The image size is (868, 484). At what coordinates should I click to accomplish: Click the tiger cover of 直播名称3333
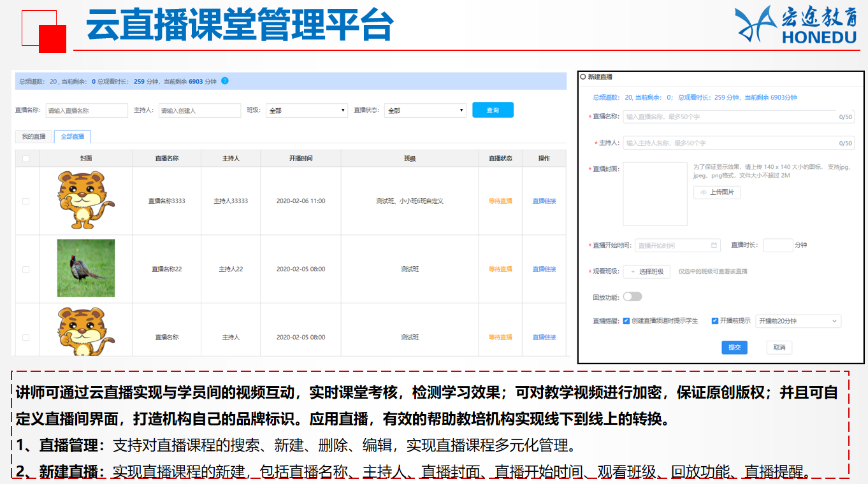click(85, 201)
